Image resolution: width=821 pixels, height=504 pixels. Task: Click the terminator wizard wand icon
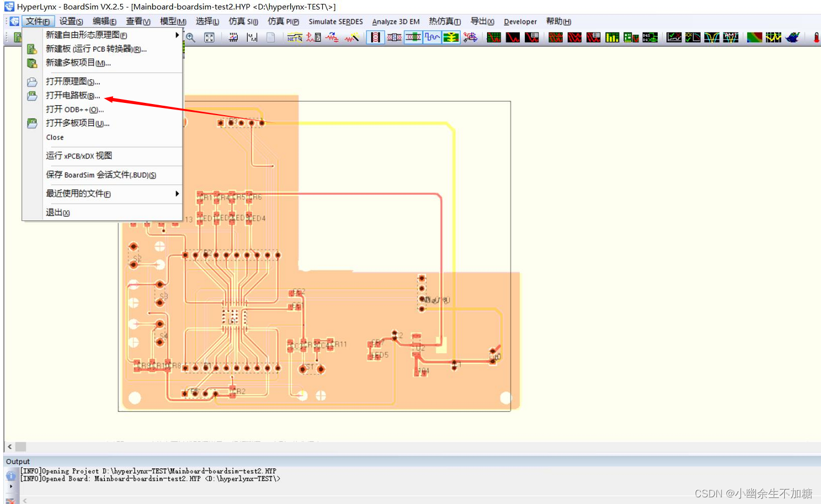tap(351, 37)
